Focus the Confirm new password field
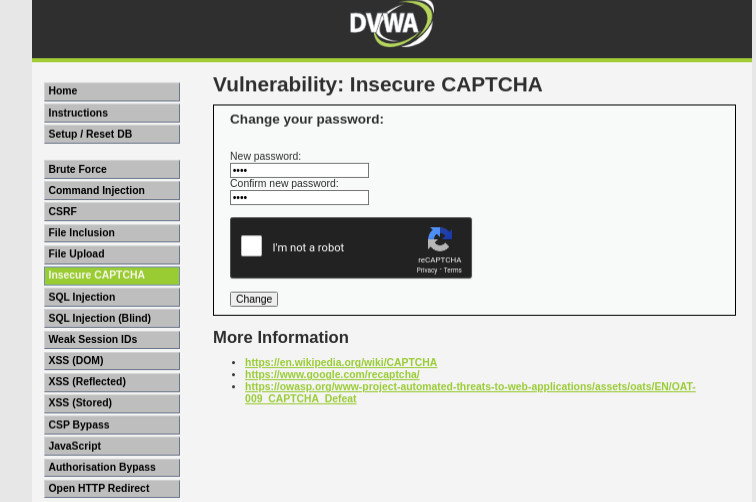This screenshot has height=502, width=756. [x=299, y=197]
